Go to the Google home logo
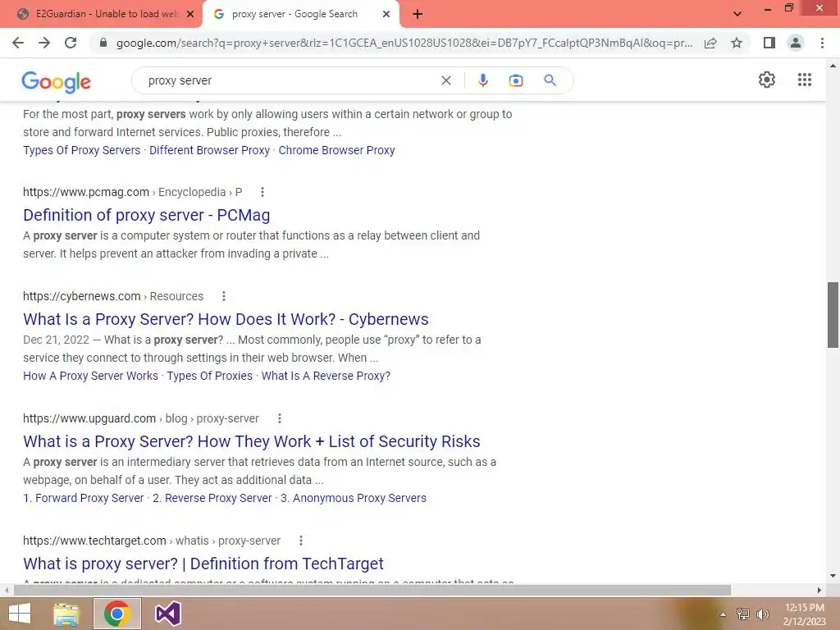Screen dimensions: 840x630 click(57, 81)
